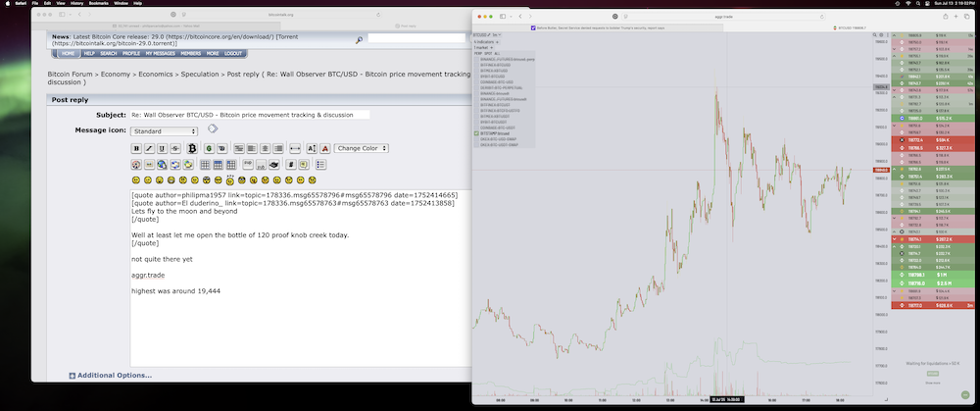Open the 3m timeframe dropdown on chart
This screenshot has width=980, height=411.
click(496, 35)
